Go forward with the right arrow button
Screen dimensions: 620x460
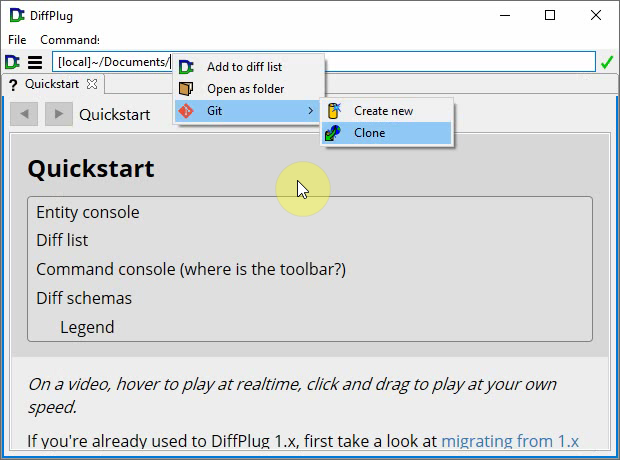click(59, 114)
